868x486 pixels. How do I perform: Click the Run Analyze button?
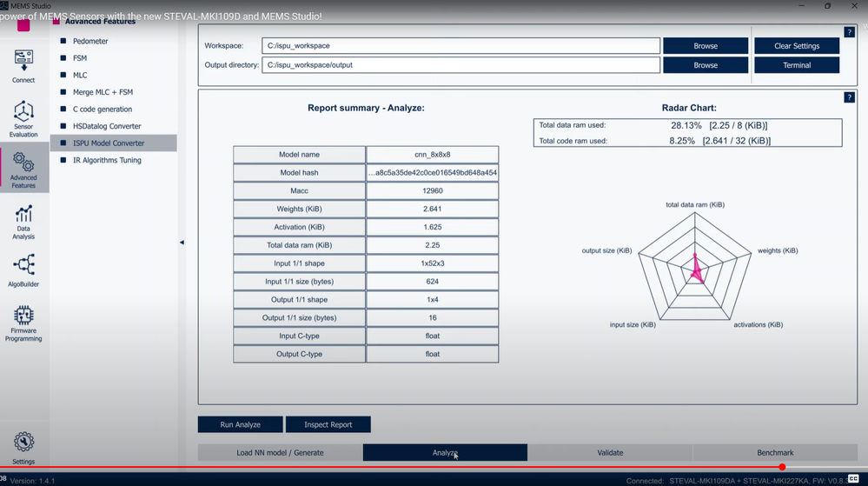(x=241, y=424)
